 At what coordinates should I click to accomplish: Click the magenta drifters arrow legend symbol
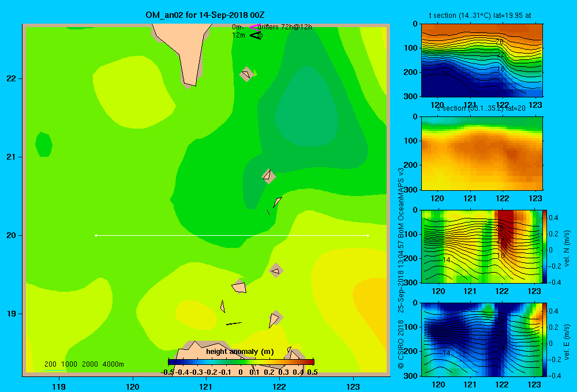255,27
